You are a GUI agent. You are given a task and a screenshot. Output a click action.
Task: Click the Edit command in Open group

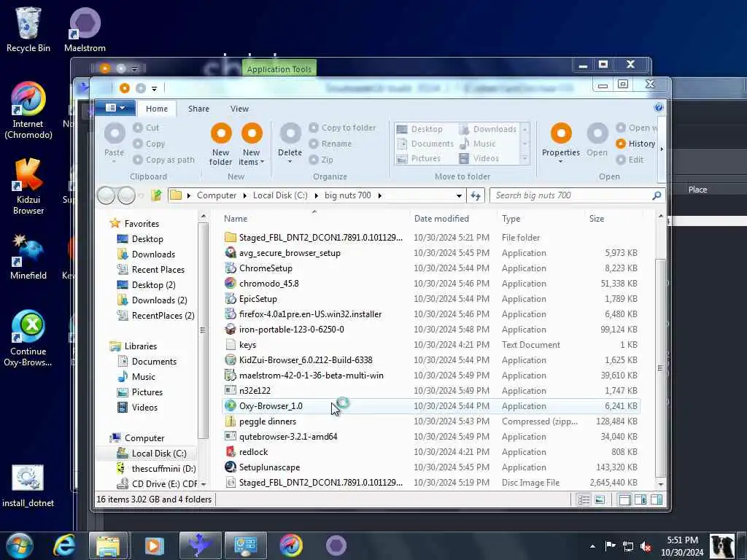[x=630, y=160]
